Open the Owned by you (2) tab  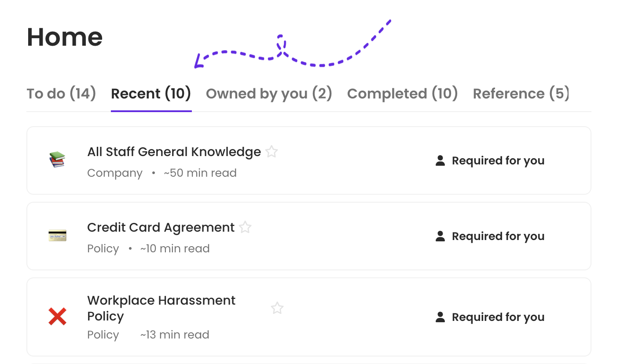269,94
